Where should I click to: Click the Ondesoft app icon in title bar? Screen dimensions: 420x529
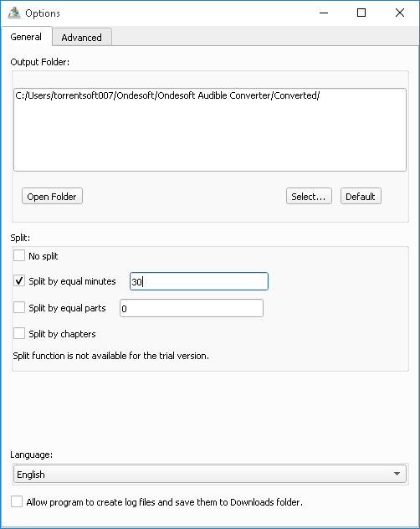coord(14,13)
